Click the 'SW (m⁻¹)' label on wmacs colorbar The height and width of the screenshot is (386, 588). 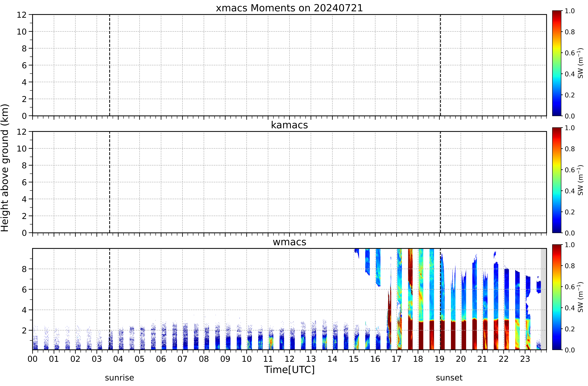pos(580,297)
